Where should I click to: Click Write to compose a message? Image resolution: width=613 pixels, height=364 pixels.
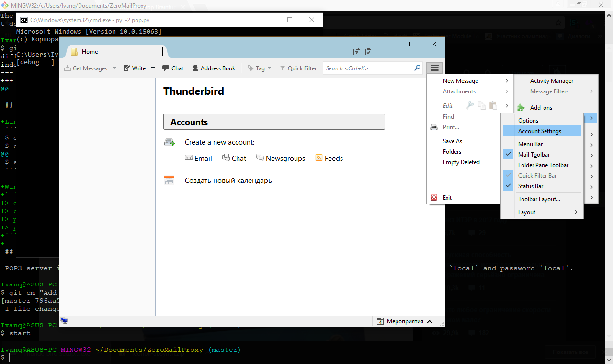135,68
